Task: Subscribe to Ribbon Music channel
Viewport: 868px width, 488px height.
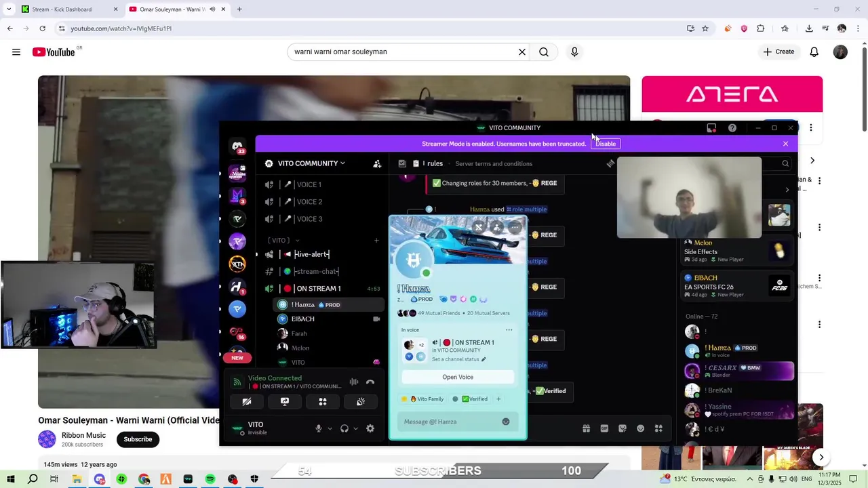Action: 138,439
